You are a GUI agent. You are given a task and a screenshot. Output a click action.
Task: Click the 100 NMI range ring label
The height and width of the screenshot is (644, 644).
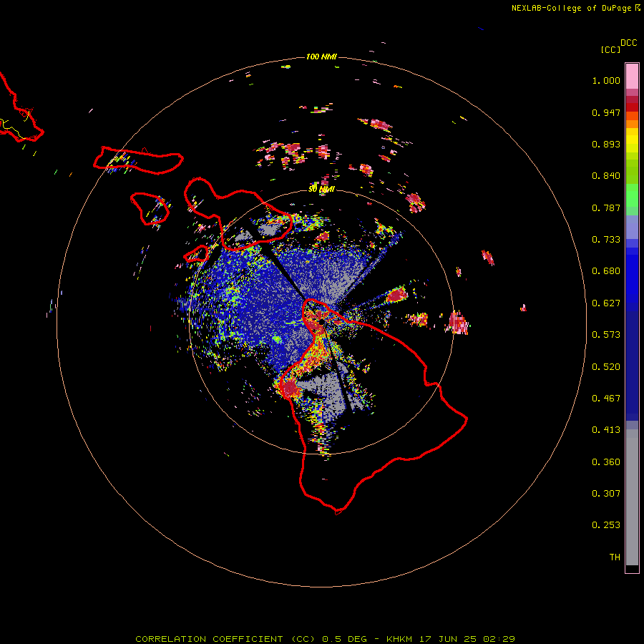click(321, 57)
